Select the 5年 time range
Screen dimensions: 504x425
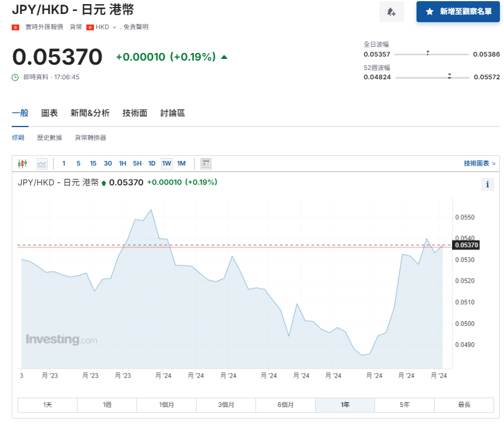click(404, 405)
